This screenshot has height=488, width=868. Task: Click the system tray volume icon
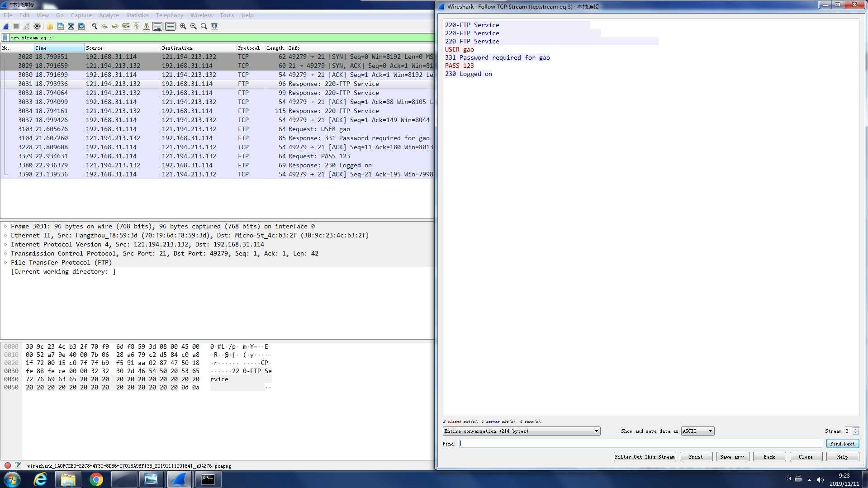[820, 479]
